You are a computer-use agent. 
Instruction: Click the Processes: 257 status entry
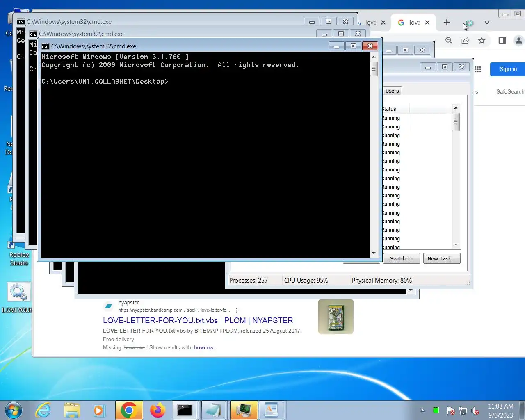(x=248, y=281)
